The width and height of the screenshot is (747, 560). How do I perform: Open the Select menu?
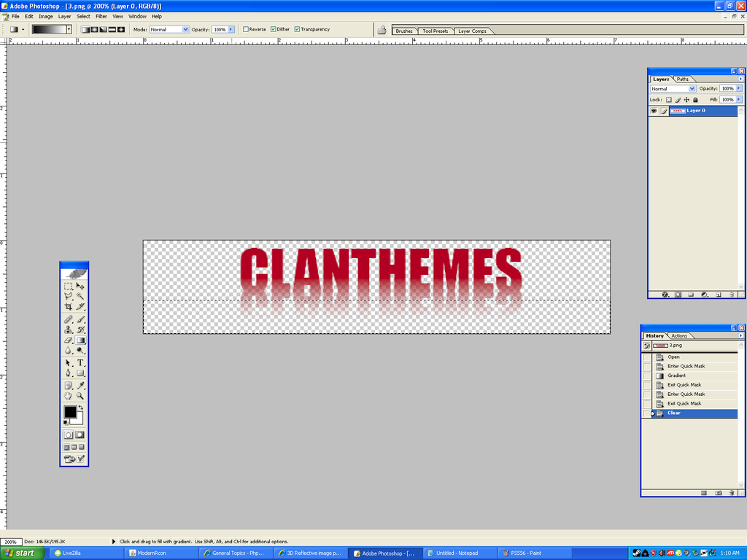click(83, 16)
